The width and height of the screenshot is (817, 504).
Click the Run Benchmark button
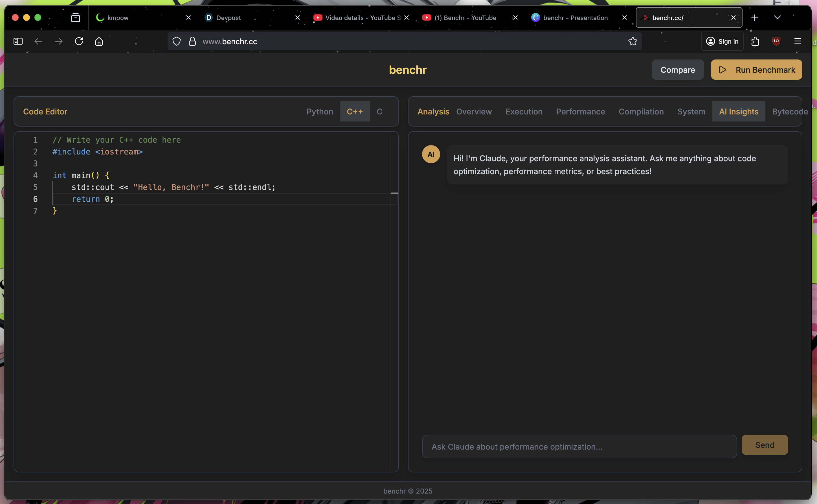pos(756,70)
